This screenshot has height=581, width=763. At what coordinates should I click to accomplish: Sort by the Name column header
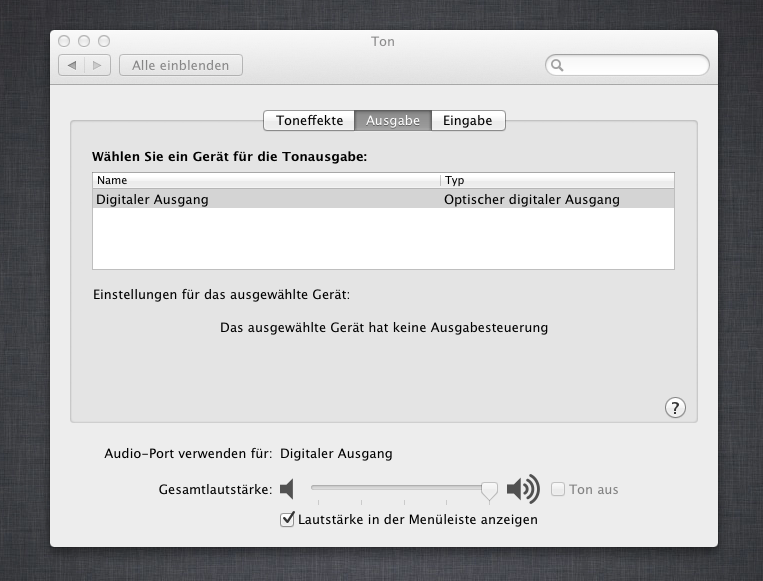coord(266,180)
